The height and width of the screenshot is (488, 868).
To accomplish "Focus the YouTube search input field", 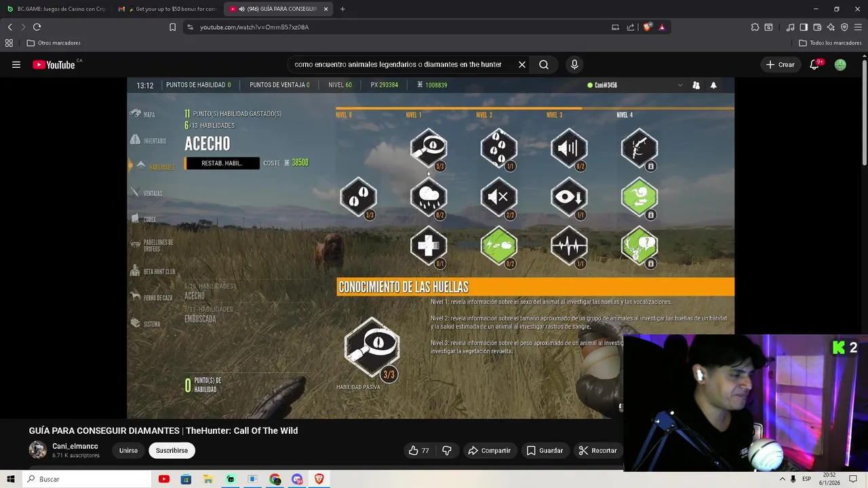I will (400, 64).
